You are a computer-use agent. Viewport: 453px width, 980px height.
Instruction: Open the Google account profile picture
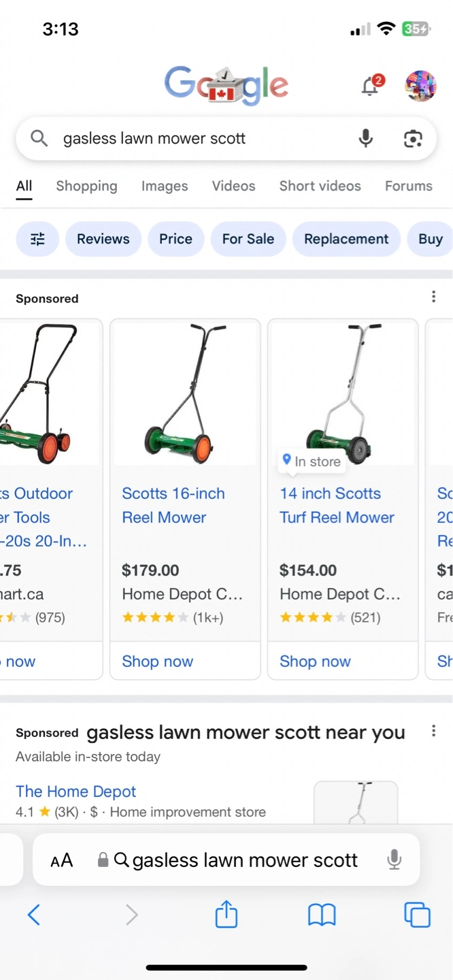click(420, 86)
